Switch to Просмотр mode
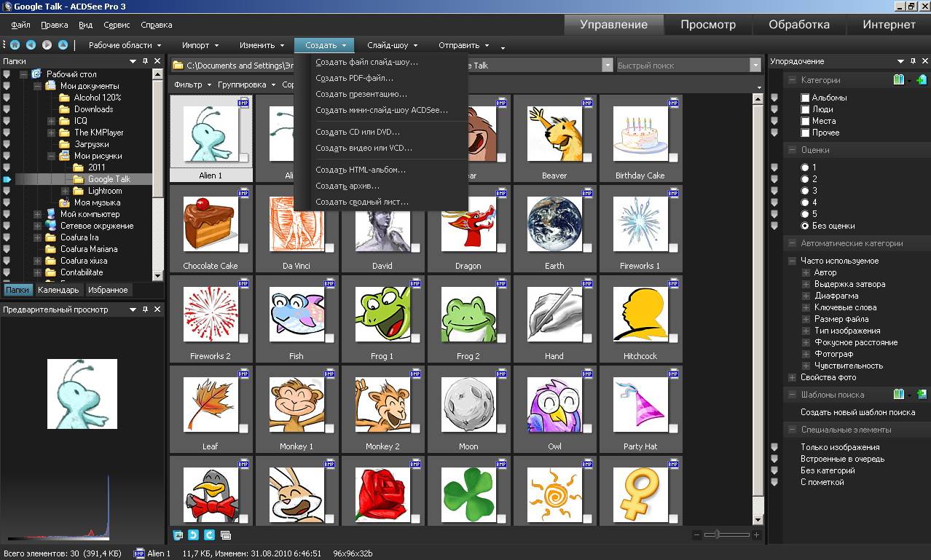Viewport: 931px width, 560px height. point(708,25)
